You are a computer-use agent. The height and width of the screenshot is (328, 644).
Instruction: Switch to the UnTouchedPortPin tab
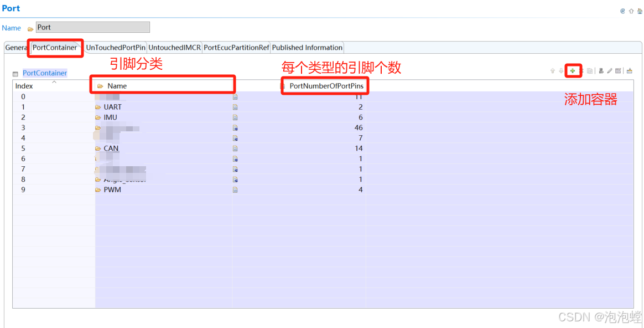click(x=115, y=48)
